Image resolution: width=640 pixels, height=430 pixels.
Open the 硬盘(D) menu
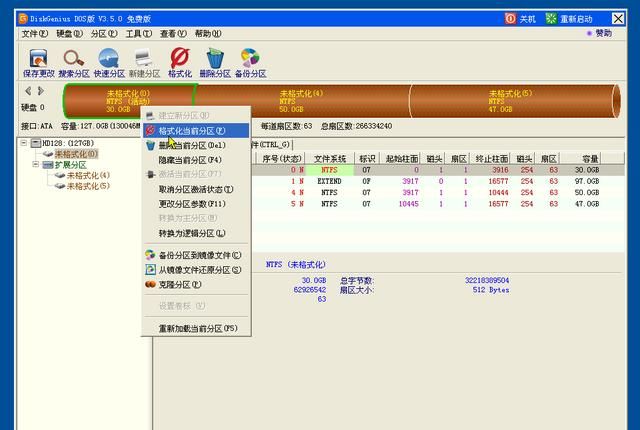[69, 33]
